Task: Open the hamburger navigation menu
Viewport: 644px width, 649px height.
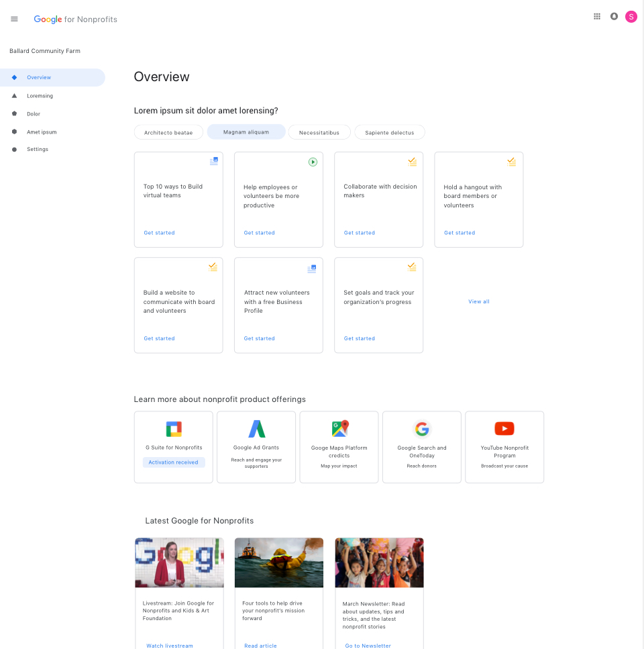Action: 14,19
